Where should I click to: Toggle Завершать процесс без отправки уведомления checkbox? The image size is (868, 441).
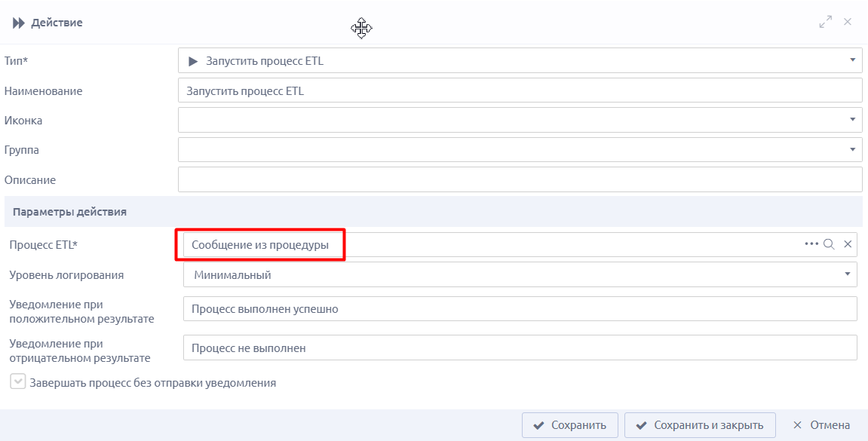coord(17,381)
